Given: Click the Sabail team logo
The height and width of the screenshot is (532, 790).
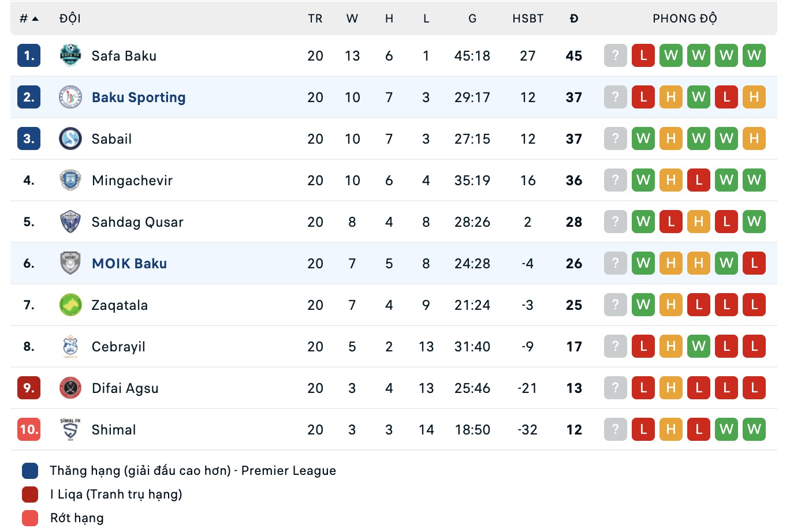Looking at the screenshot, I should (70, 139).
